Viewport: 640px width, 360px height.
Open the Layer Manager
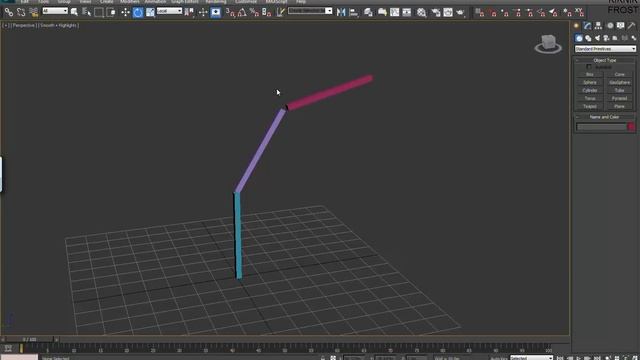368,12
